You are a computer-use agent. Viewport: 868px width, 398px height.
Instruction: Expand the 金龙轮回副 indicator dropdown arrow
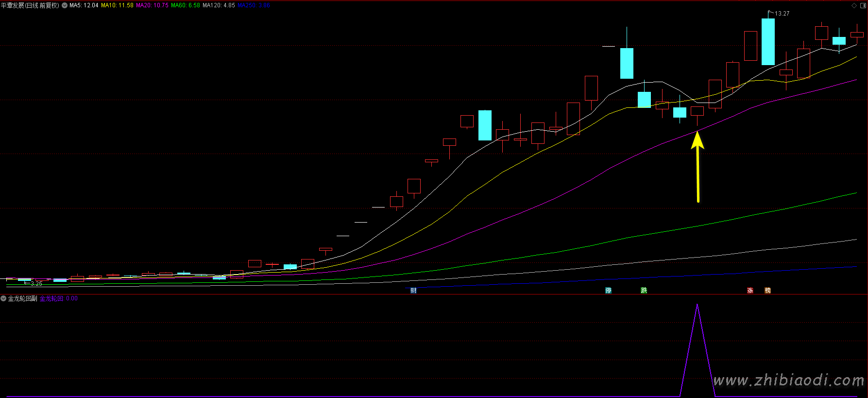[3, 298]
